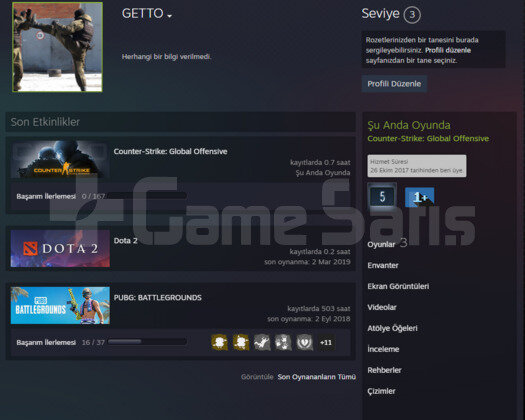Screen dimensions: 525x420
Task: Show the +11 more achievements
Action: [x=326, y=342]
